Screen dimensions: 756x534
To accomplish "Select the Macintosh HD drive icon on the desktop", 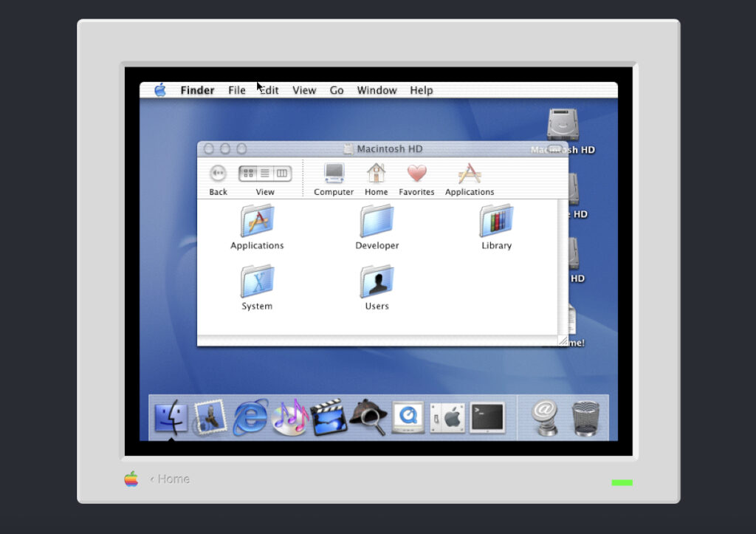I will tap(563, 125).
